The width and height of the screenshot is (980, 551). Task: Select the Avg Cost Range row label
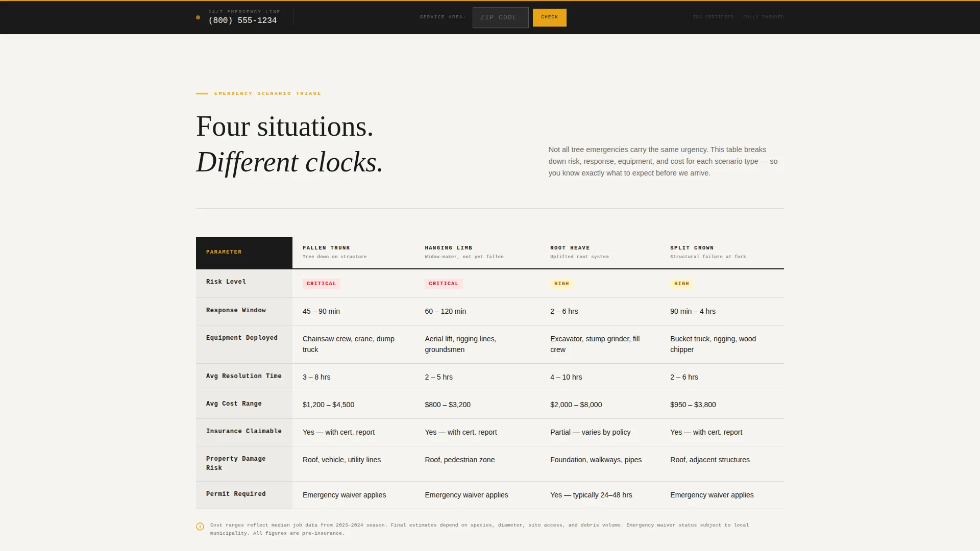click(x=244, y=405)
